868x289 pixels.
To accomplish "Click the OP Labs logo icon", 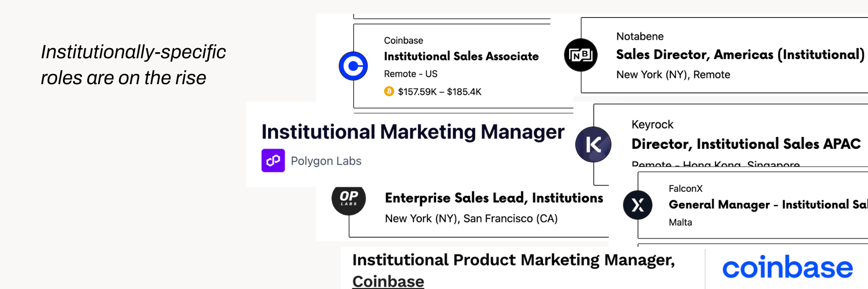I will 349,199.
